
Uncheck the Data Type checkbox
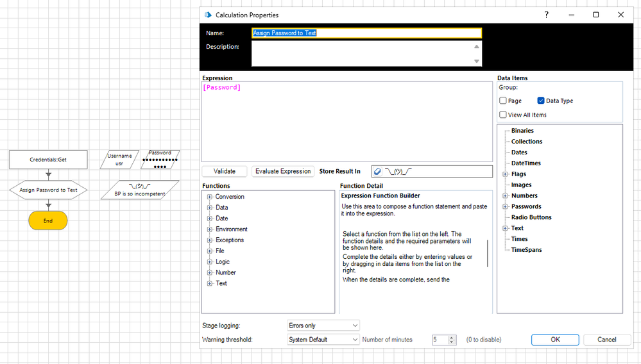point(541,101)
